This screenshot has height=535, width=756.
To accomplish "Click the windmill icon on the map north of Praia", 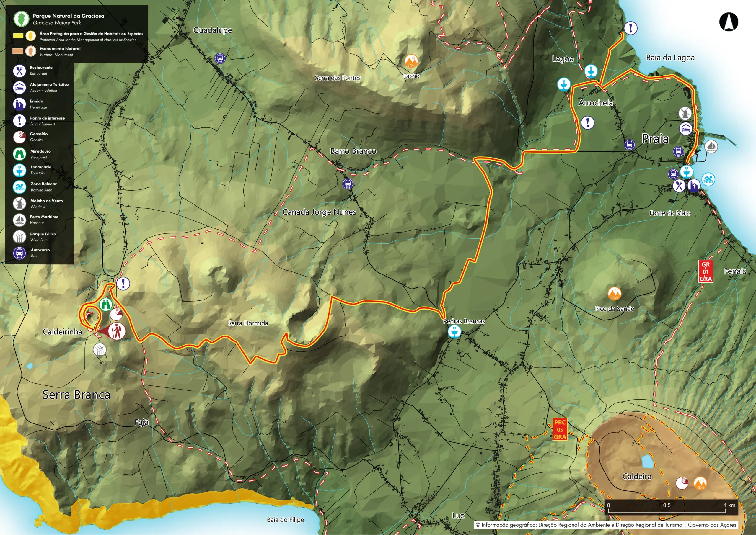I will click(x=685, y=113).
